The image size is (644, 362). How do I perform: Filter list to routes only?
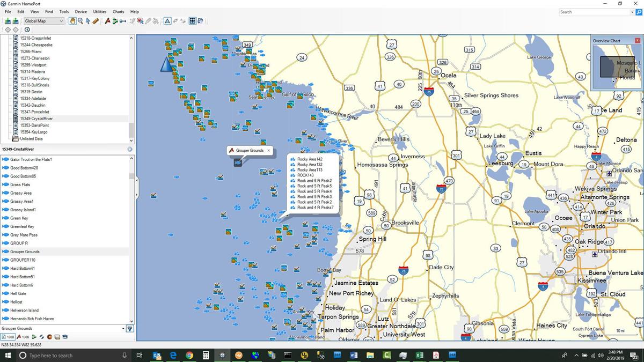(34, 337)
